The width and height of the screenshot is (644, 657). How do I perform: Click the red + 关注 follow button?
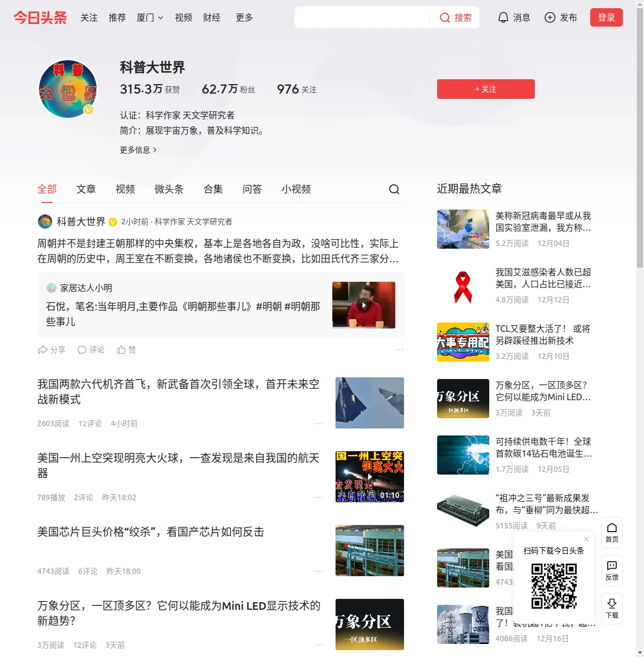coord(486,89)
